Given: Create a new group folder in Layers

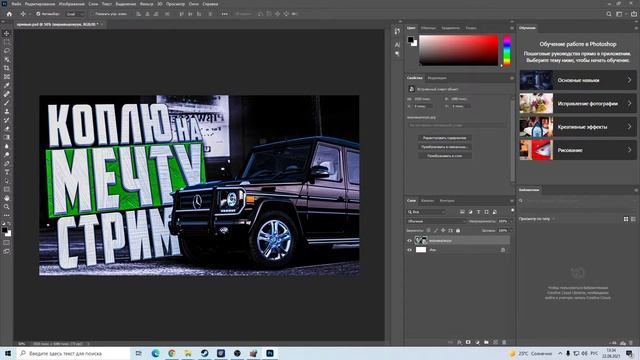Looking at the screenshot, I should [486, 342].
